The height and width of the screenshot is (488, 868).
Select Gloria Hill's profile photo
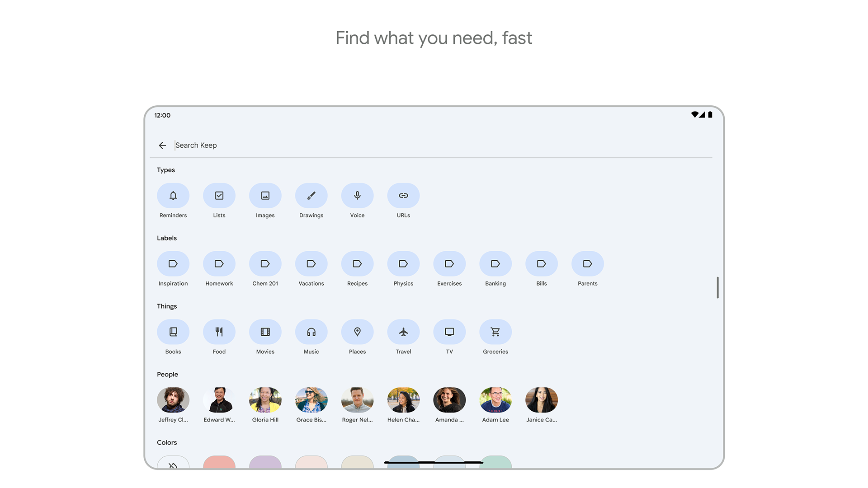tap(265, 400)
